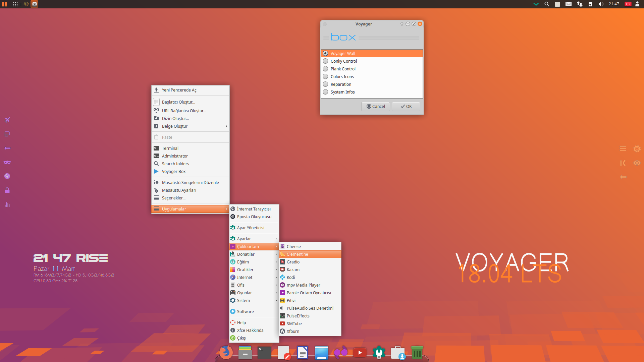The height and width of the screenshot is (362, 644).
Task: Expand Grafikler submenu
Action: click(x=254, y=269)
